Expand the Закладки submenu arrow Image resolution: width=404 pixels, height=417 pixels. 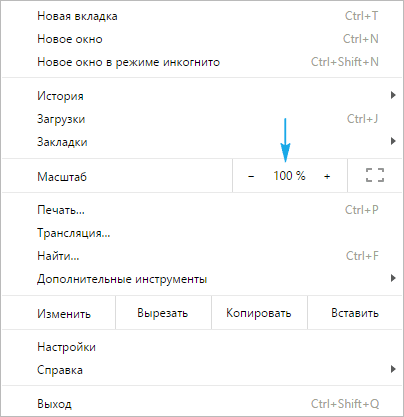(393, 141)
